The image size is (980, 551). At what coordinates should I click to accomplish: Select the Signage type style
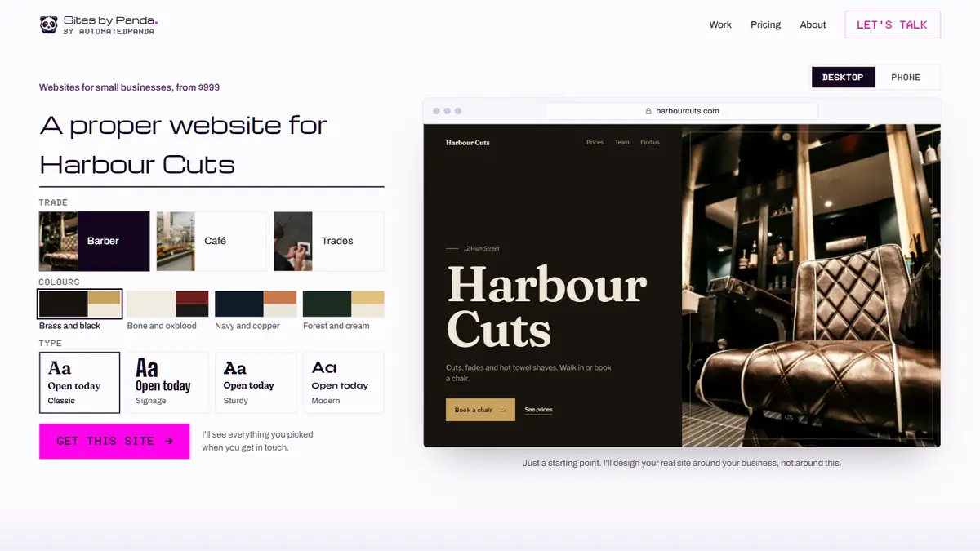tap(167, 383)
